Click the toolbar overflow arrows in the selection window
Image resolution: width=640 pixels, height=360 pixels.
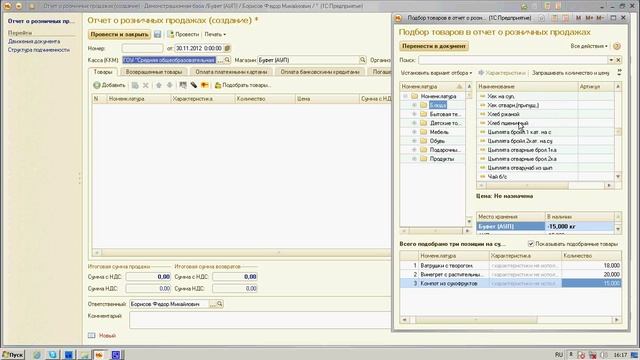(619, 73)
